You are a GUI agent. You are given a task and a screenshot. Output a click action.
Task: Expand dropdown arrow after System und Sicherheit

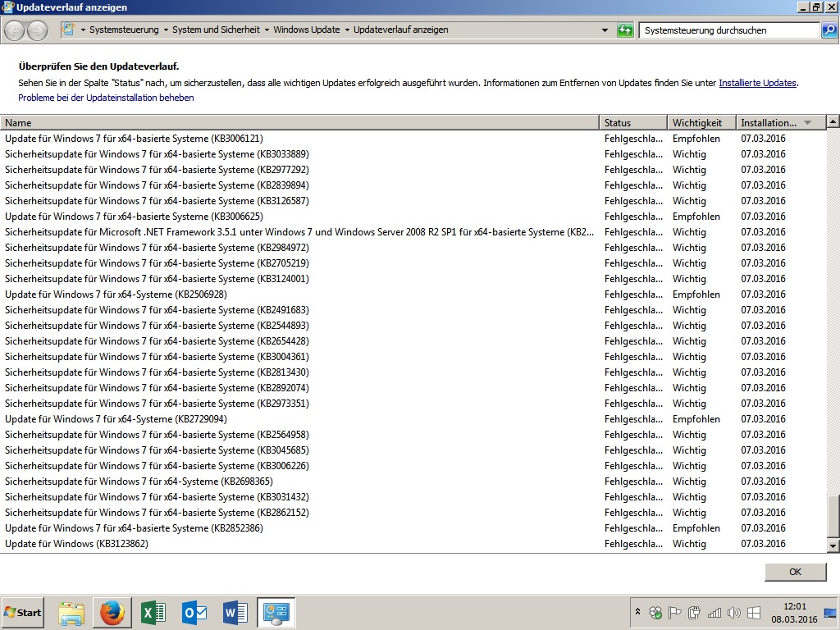point(267,30)
